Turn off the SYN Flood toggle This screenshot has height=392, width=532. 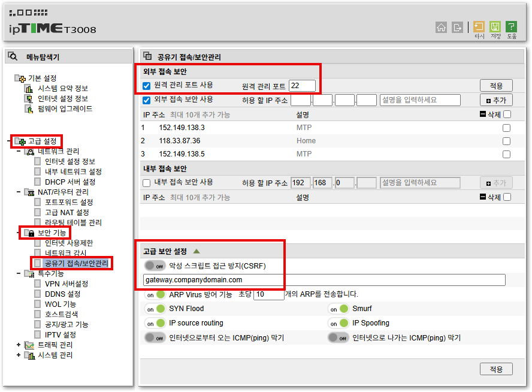155,309
